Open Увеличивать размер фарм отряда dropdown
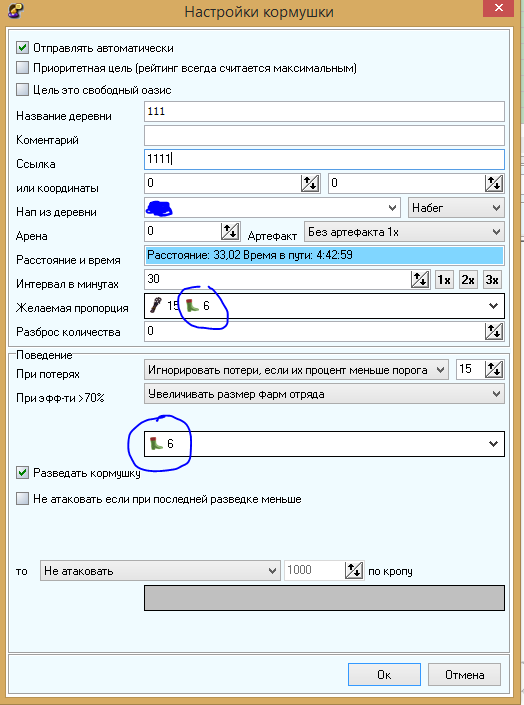The width and height of the screenshot is (524, 705). click(324, 394)
